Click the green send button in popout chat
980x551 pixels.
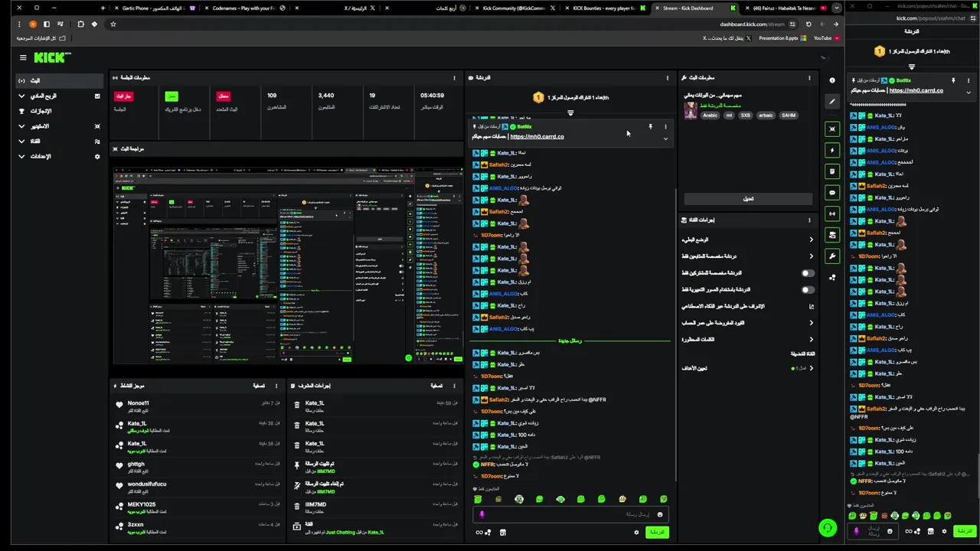[964, 531]
